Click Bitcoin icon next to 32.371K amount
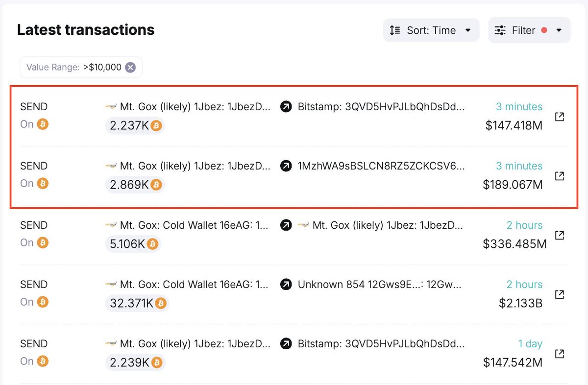 pos(161,304)
